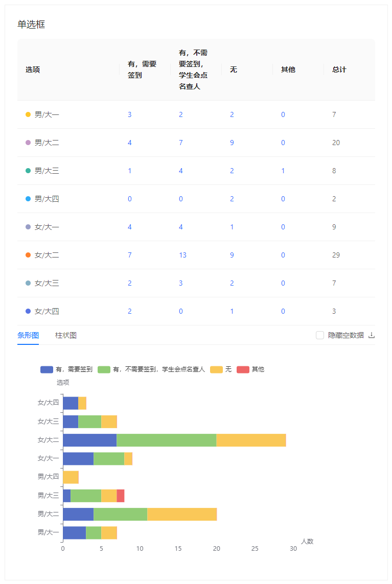This screenshot has height=584, width=392.
Task: Open the 女/大四 有，需要签到 count 2
Action: click(130, 311)
